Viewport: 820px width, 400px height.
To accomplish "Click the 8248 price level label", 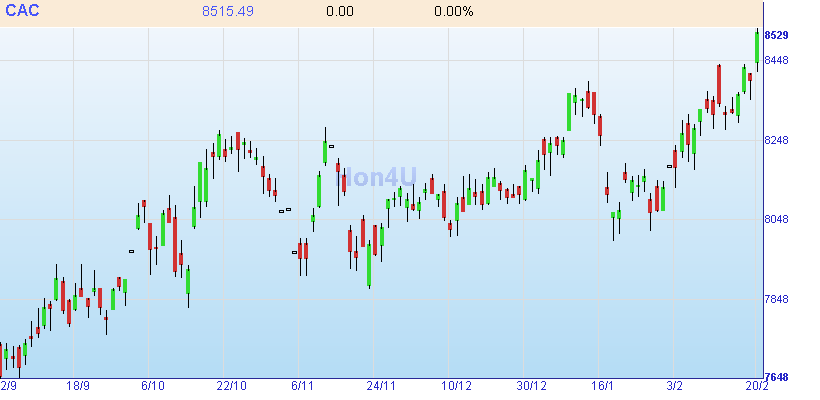I will [x=776, y=140].
